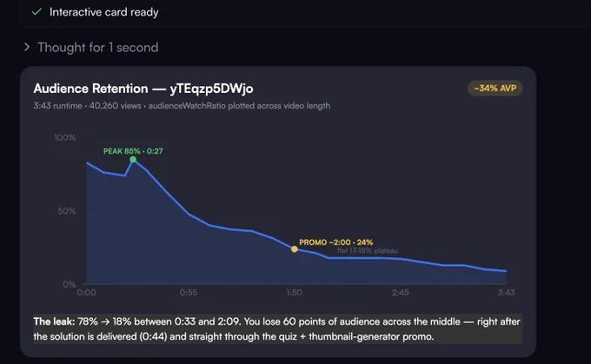Open the Thought for 1 second text
Viewport: 591px width, 364px height.
(97, 48)
